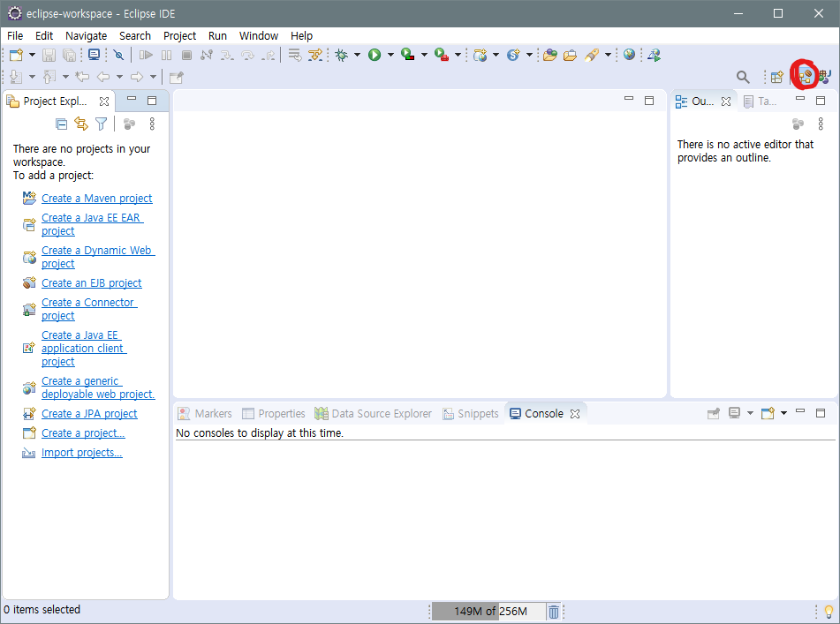Click the Open Task icon
Viewport: 840px width, 624px height.
570,55
